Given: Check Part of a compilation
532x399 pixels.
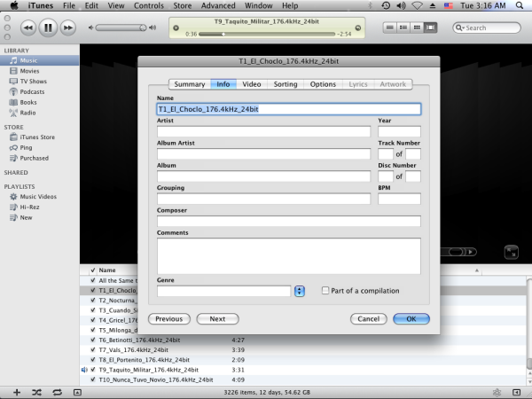Looking at the screenshot, I should (325, 291).
